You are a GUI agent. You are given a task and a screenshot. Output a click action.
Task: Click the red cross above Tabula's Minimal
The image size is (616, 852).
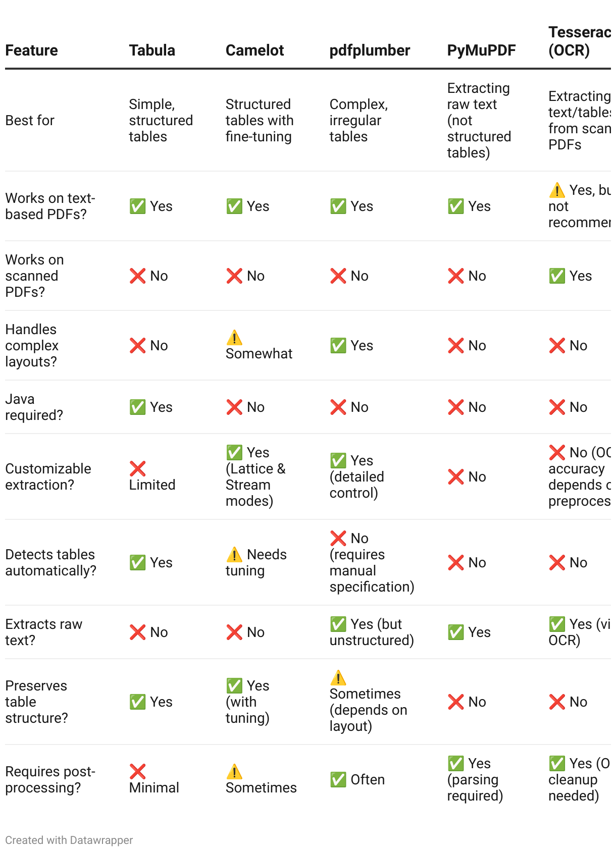(x=137, y=771)
